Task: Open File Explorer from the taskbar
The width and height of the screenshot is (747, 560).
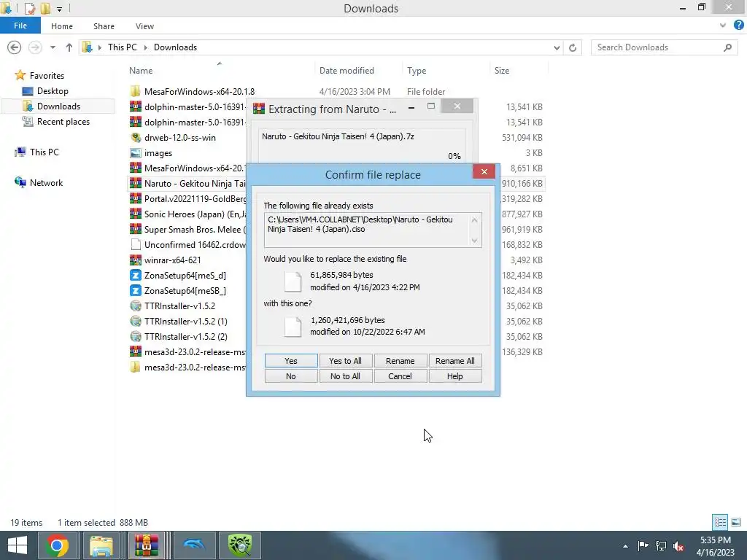Action: point(101,545)
